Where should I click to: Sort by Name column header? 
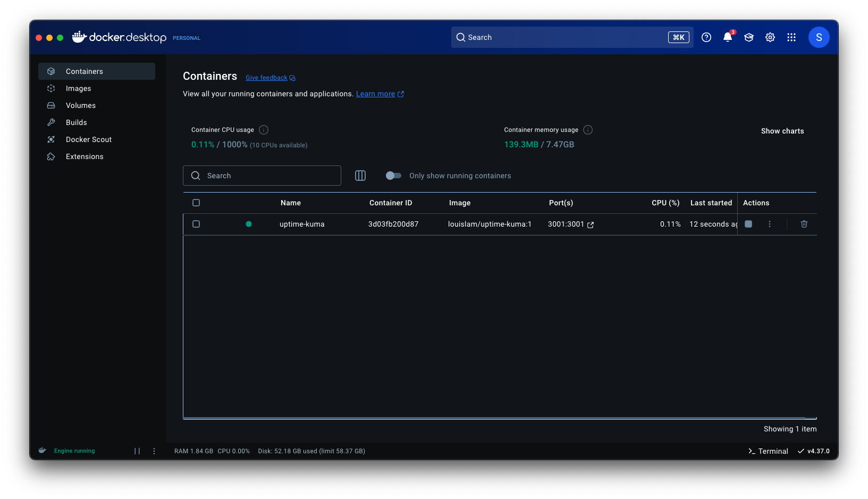291,203
